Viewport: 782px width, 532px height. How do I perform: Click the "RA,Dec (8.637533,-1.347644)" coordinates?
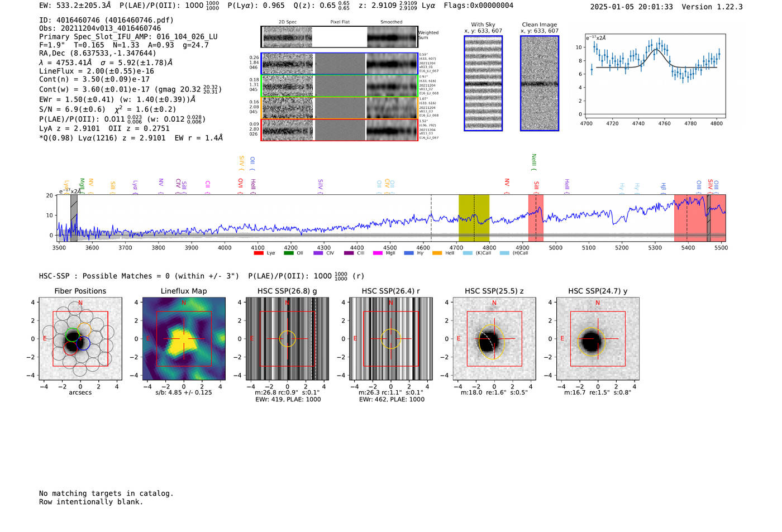tap(98, 54)
